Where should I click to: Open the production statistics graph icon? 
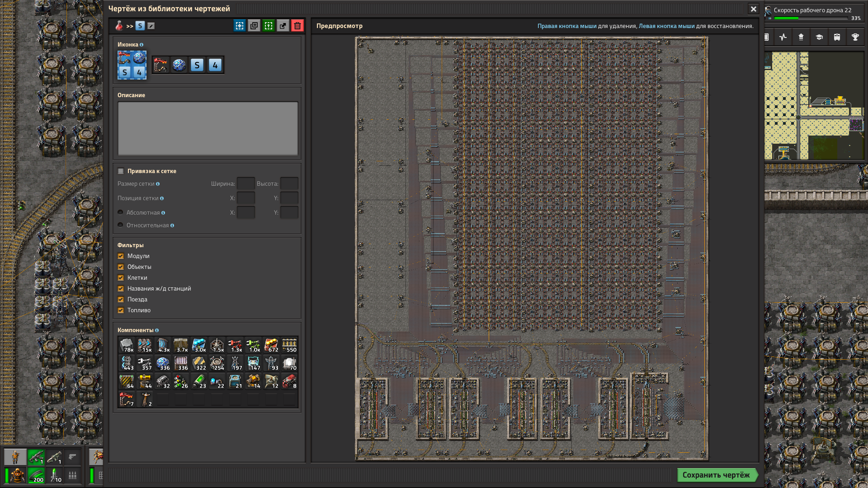(783, 37)
